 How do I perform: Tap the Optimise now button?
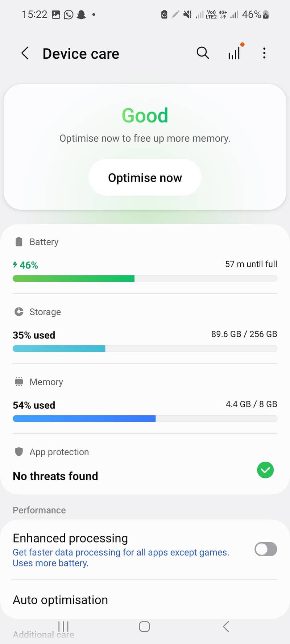coord(145,178)
